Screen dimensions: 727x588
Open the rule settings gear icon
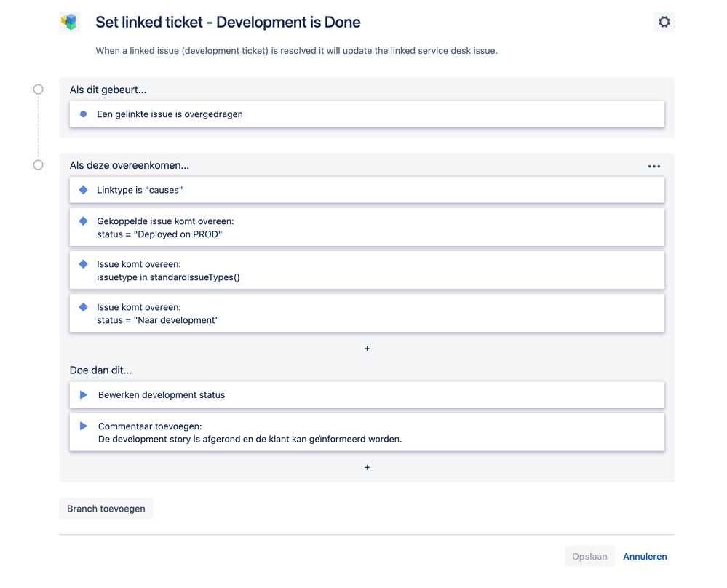point(664,22)
